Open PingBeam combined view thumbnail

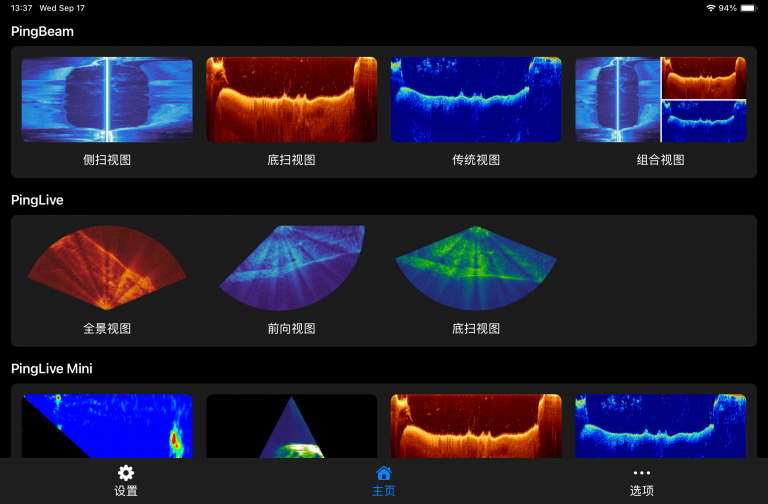click(x=660, y=99)
